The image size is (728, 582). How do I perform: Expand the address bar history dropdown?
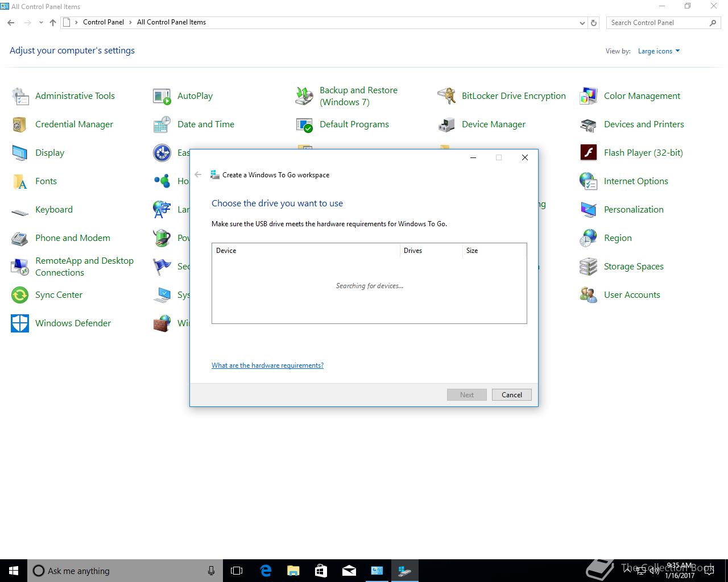pos(582,23)
